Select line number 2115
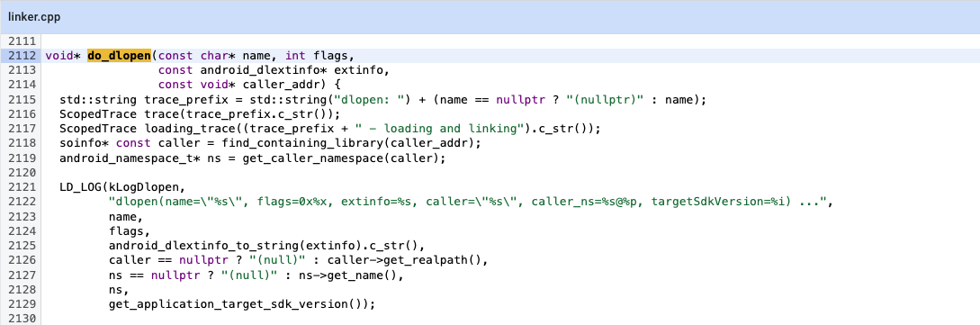This screenshot has height=325, width=980. point(22,99)
